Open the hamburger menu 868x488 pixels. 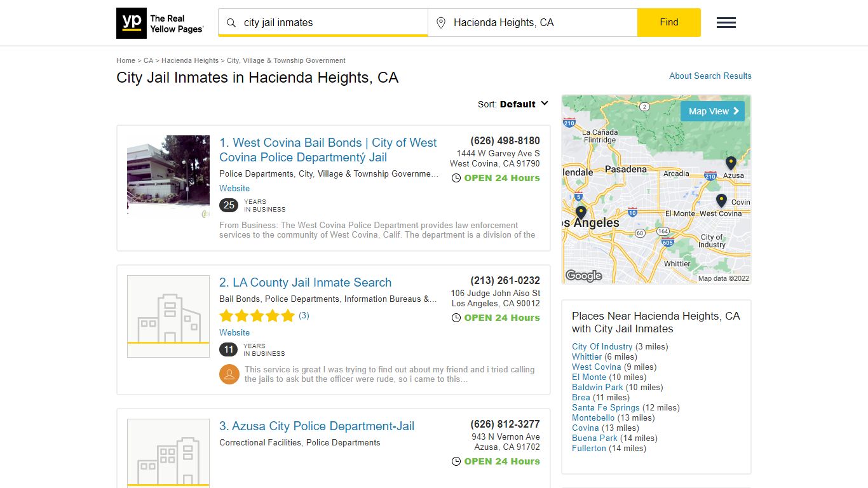726,23
